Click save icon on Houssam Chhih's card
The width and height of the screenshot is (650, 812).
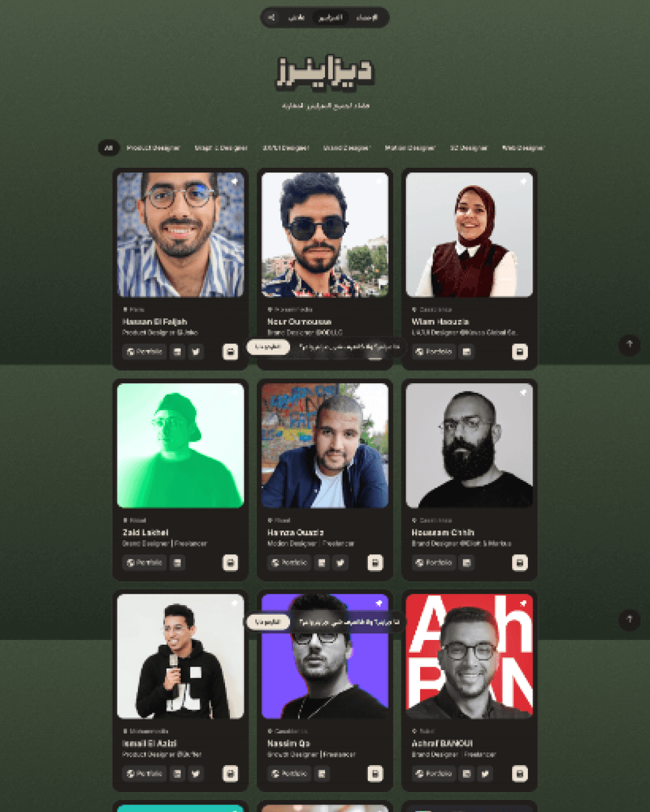click(519, 563)
